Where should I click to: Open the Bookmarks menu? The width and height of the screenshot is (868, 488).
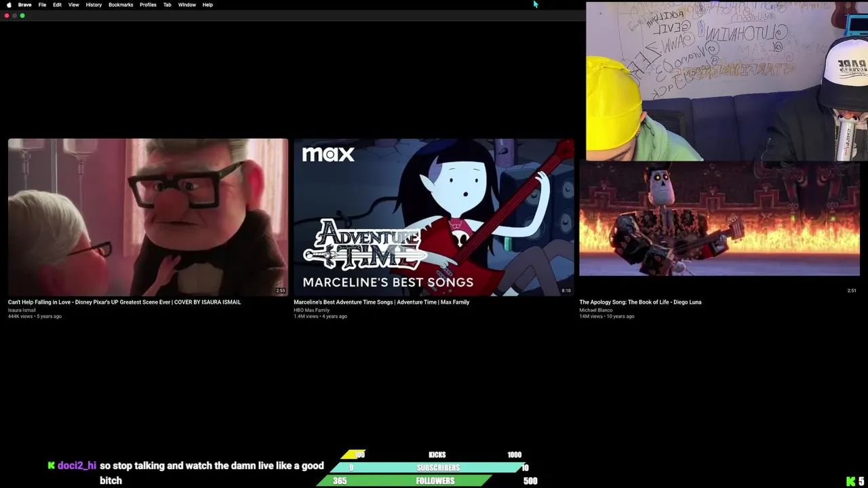[121, 5]
